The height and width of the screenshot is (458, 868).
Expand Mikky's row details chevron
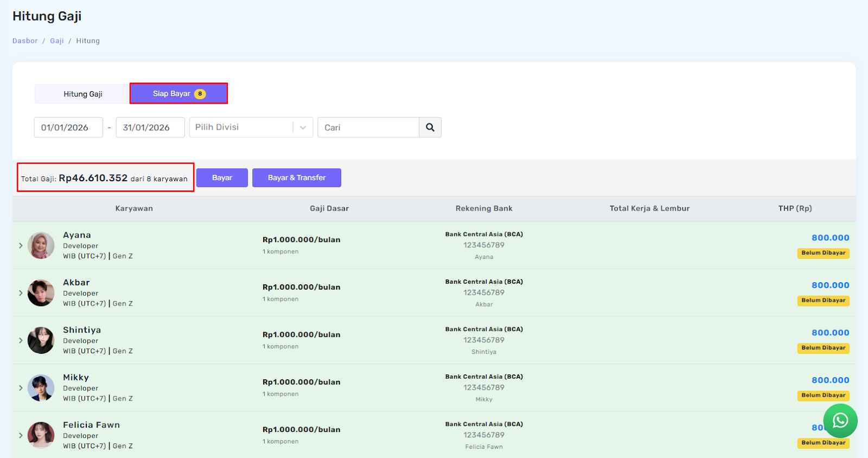(21, 388)
